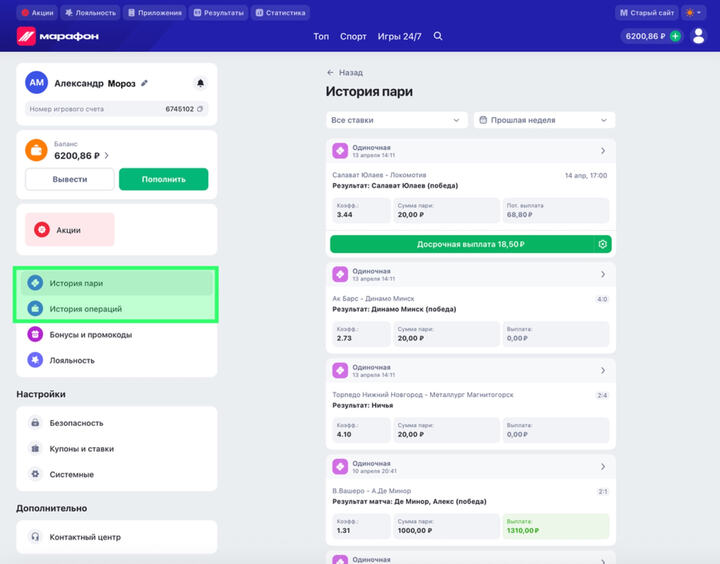Screen dimensions: 720x564
Task: Click the Назад link
Action: [x=351, y=73]
